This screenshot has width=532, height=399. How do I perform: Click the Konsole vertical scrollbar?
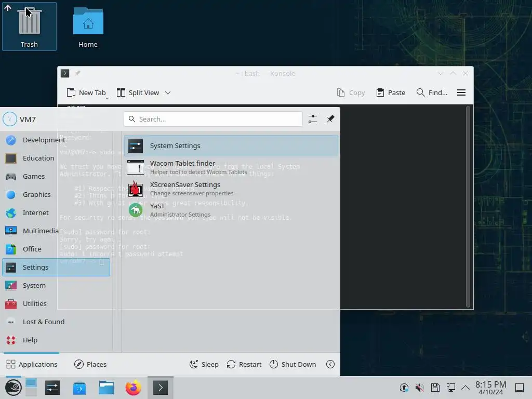pos(468,207)
